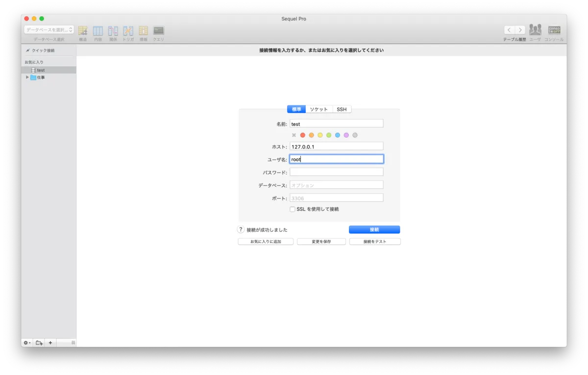Open the Structure (構造) toolbar icon
Image resolution: width=588 pixels, height=375 pixels.
click(x=83, y=30)
